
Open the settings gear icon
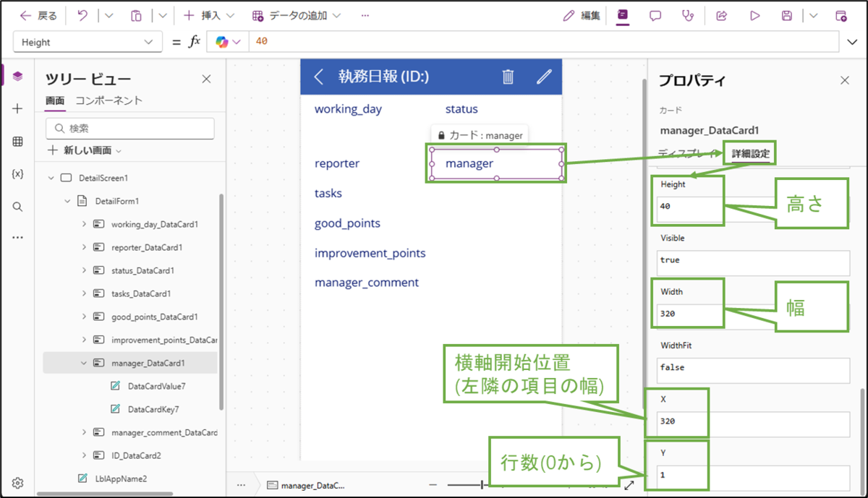click(x=18, y=483)
